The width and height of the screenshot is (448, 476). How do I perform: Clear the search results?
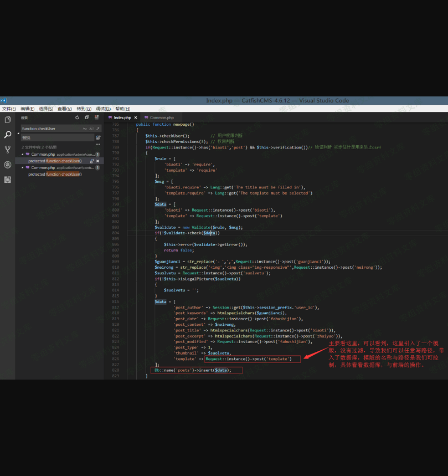pyautogui.click(x=96, y=117)
